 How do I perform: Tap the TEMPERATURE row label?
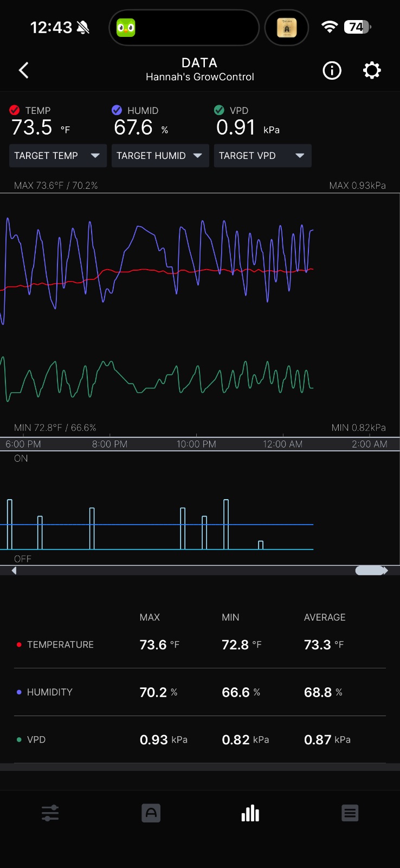[60, 644]
